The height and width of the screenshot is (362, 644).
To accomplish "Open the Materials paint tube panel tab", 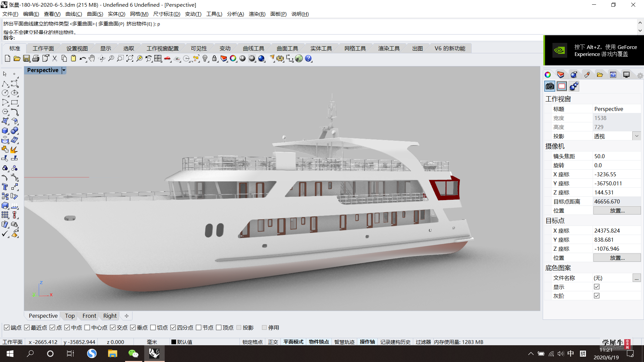I will pyautogui.click(x=587, y=75).
